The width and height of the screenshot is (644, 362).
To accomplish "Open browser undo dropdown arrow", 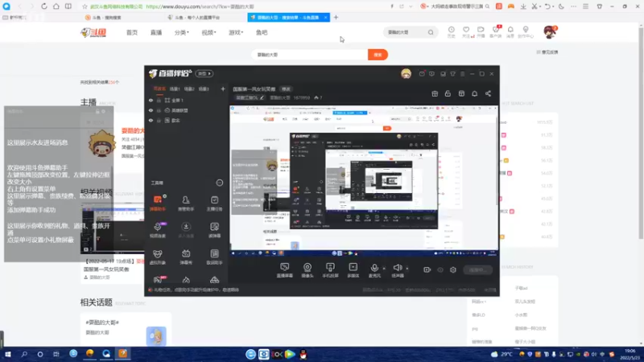I will point(553,6).
